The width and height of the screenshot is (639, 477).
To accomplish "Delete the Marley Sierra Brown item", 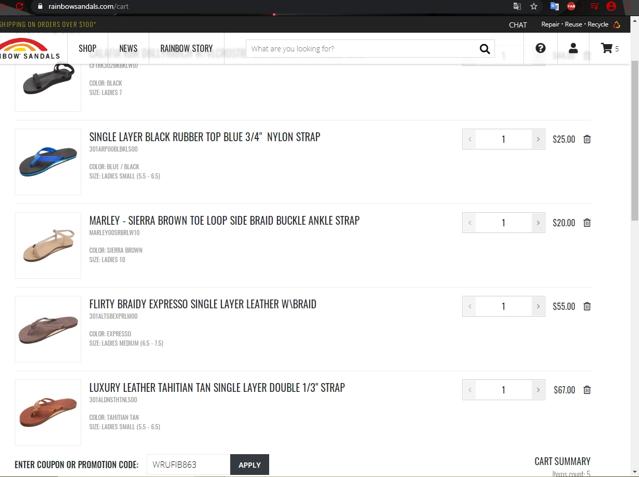I will pyautogui.click(x=587, y=223).
